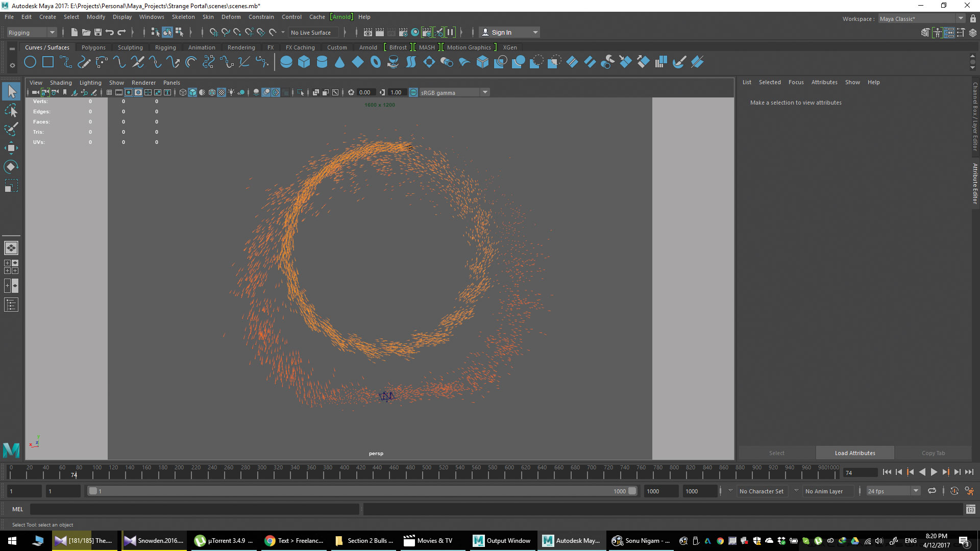
Task: Open the 24 fps frame rate dropdown
Action: (893, 491)
